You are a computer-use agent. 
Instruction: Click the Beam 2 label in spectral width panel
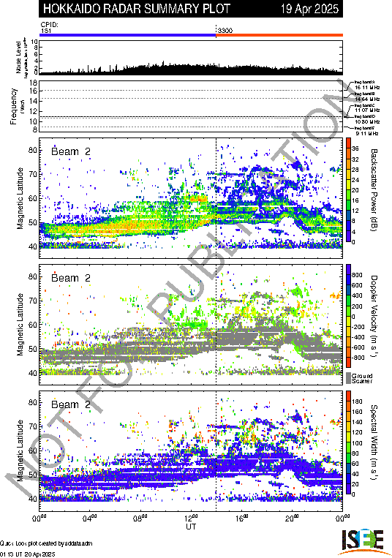71,404
